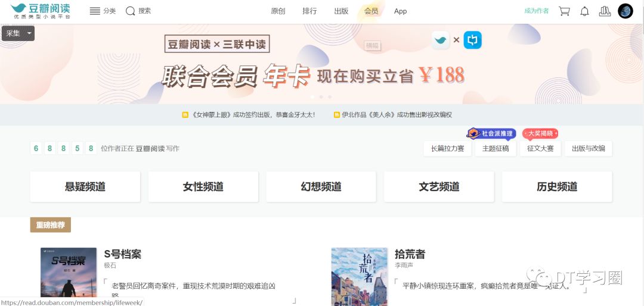Click the 豆瓣阅读 × 三联中读 banner label
The image size is (644, 306).
click(217, 44)
